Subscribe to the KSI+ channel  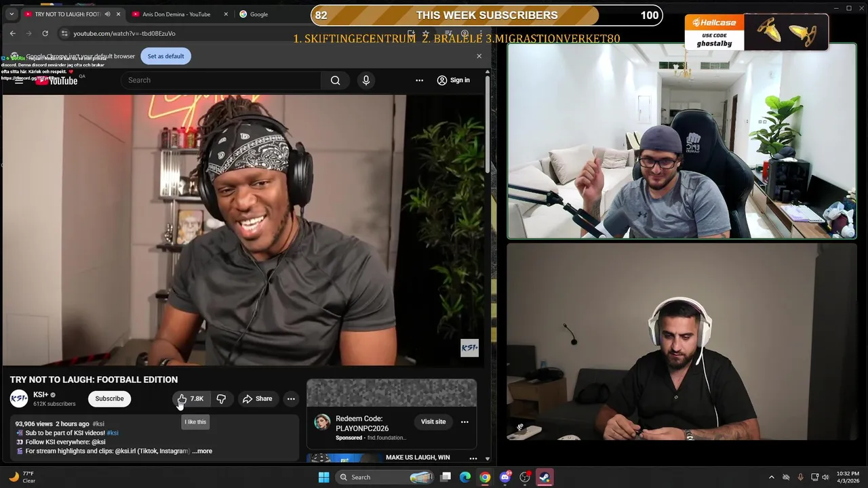point(109,399)
